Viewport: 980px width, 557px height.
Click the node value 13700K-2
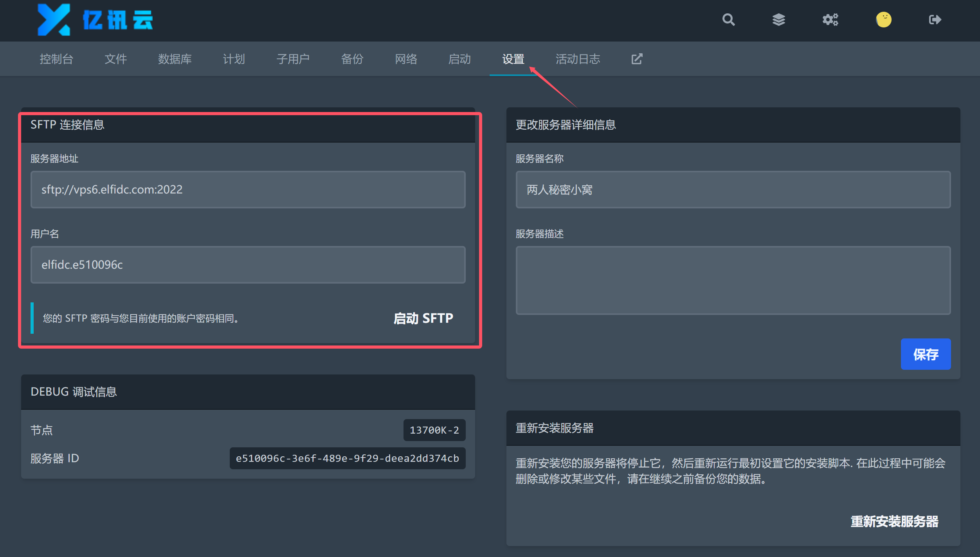pos(434,430)
